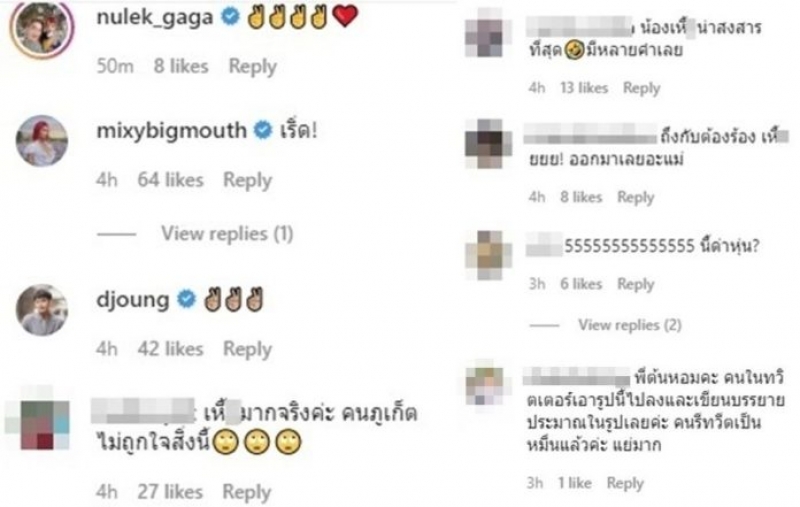Expand View replies (2) under 5555 comment
Viewport: 800px width, 507px height.
click(x=630, y=325)
